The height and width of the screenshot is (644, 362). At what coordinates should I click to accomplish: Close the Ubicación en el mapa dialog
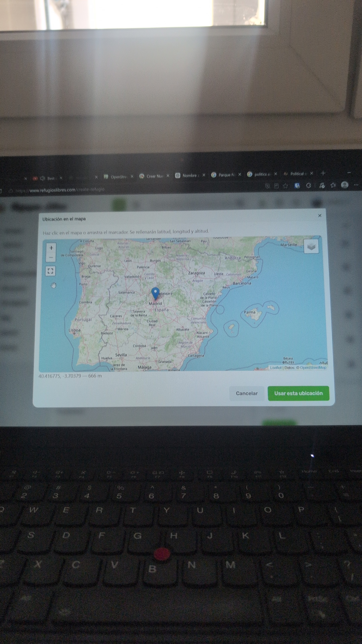(x=320, y=216)
